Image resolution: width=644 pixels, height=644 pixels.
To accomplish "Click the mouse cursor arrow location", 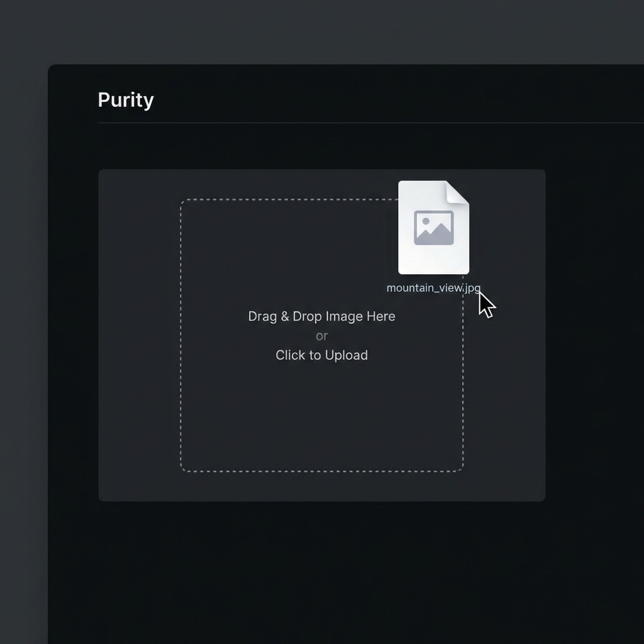I will 484,303.
